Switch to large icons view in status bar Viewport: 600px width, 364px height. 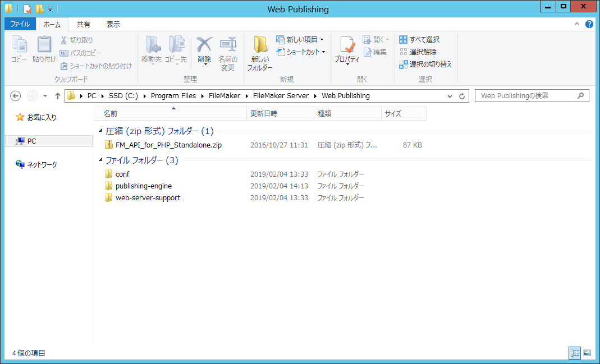(587, 353)
